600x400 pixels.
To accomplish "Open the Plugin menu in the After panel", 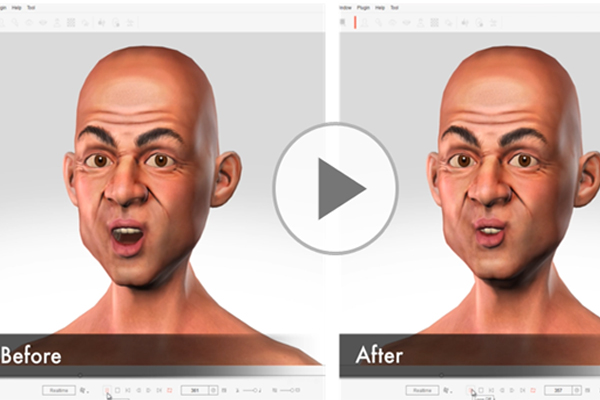I will [x=363, y=7].
